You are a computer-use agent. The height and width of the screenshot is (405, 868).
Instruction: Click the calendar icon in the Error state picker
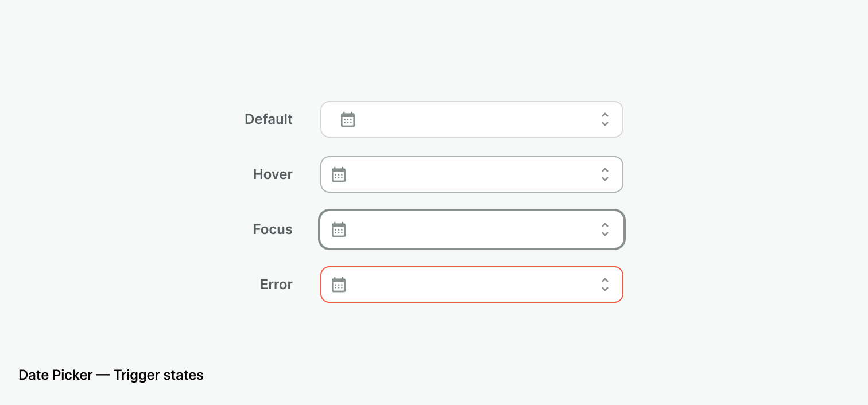click(x=339, y=285)
